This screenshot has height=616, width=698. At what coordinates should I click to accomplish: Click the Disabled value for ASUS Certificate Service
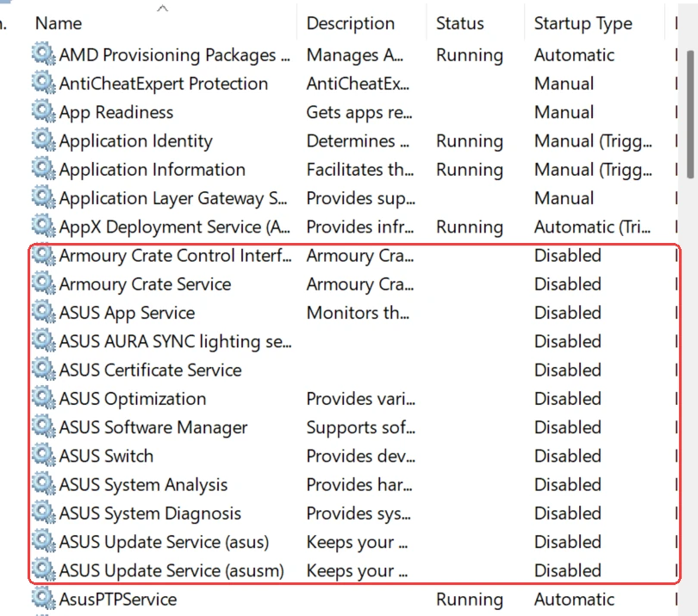click(x=568, y=370)
